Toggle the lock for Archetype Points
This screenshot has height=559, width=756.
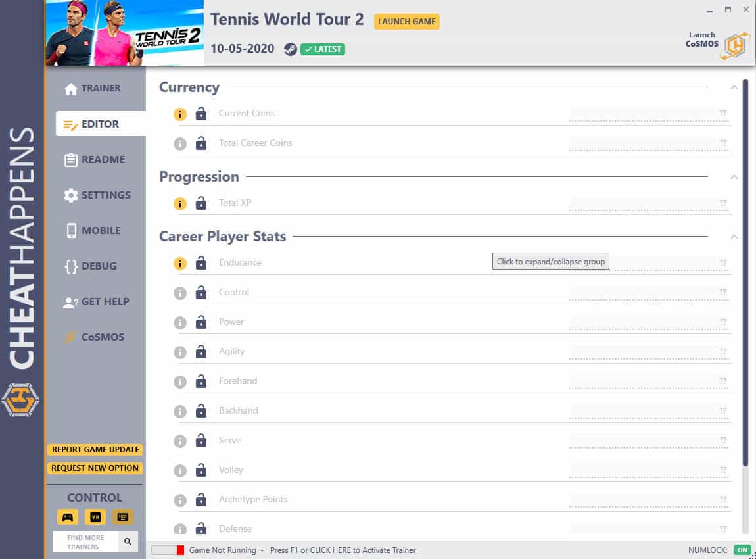pyautogui.click(x=201, y=500)
